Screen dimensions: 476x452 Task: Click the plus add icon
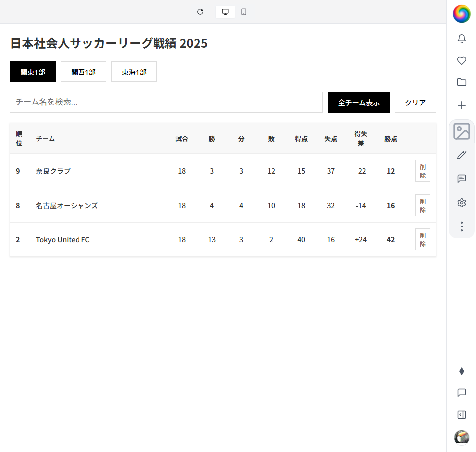461,105
